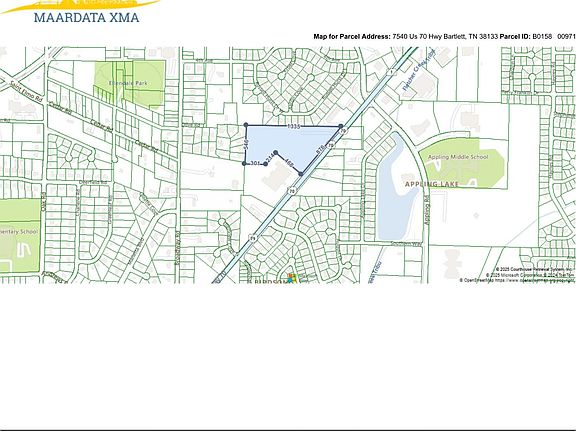Click the parcel vertex between 301 and 214
Image resolution: width=576 pixels, height=432 pixels.
coord(266,164)
